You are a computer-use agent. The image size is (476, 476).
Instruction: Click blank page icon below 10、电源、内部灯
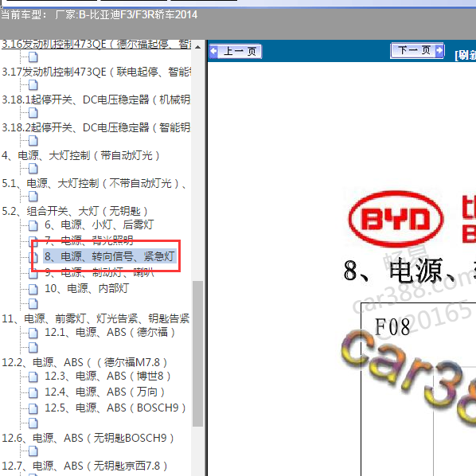click(x=33, y=303)
